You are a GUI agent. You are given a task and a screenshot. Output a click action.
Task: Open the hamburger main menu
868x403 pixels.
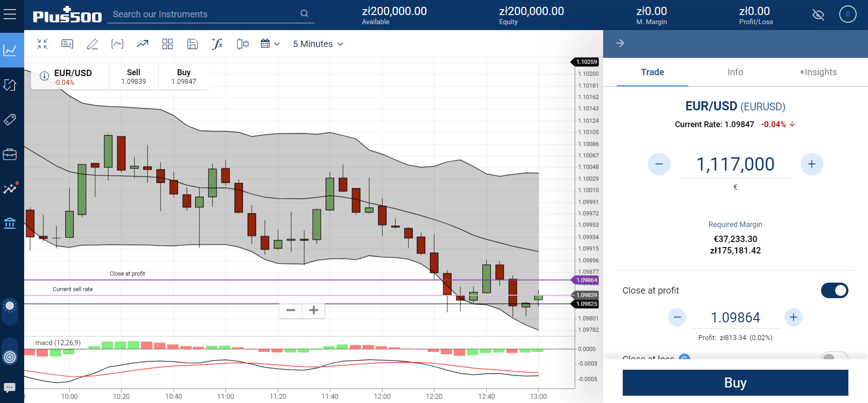(10, 14)
